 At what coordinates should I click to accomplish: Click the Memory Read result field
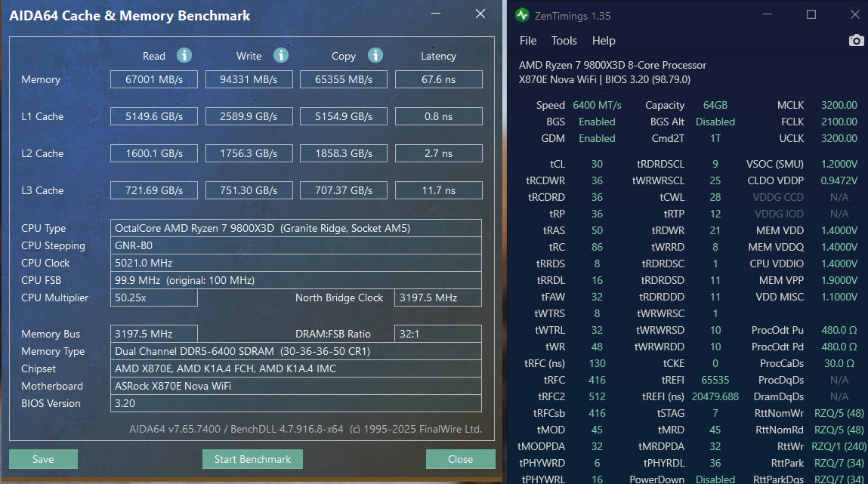(154, 79)
